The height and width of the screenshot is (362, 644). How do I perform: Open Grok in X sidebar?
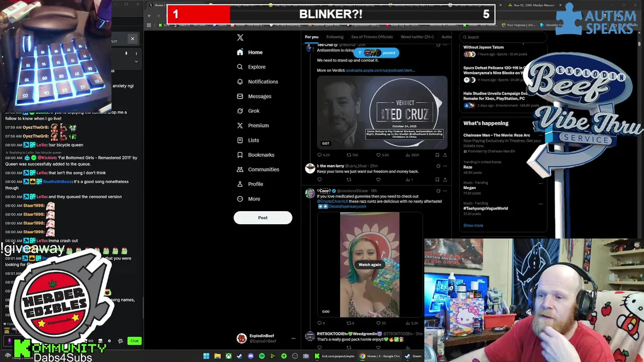248,111
